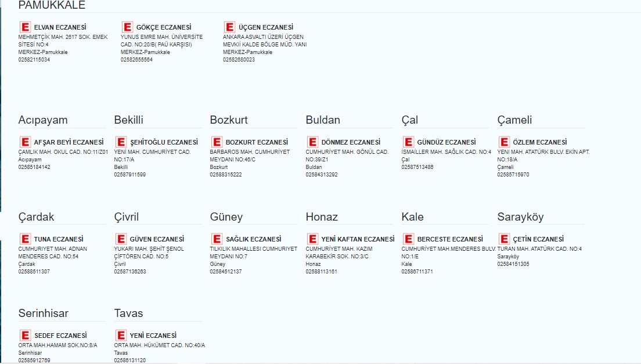Click the PAMUKKALE district heading
Screen dimensions: 641x364
coord(52,5)
